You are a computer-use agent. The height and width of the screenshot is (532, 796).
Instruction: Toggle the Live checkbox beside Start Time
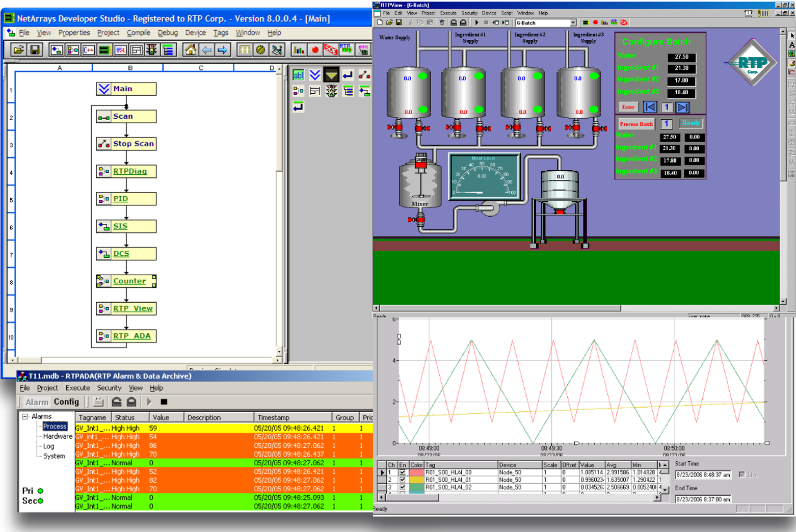(742, 475)
